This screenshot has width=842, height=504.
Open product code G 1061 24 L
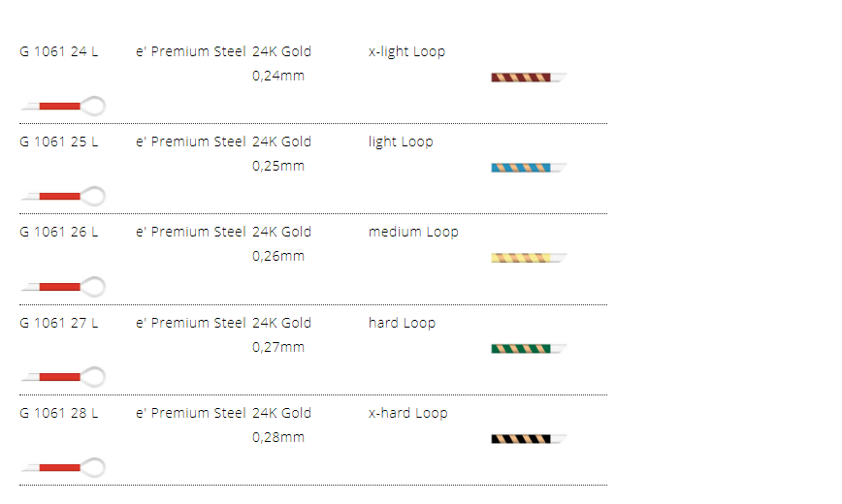[x=59, y=51]
